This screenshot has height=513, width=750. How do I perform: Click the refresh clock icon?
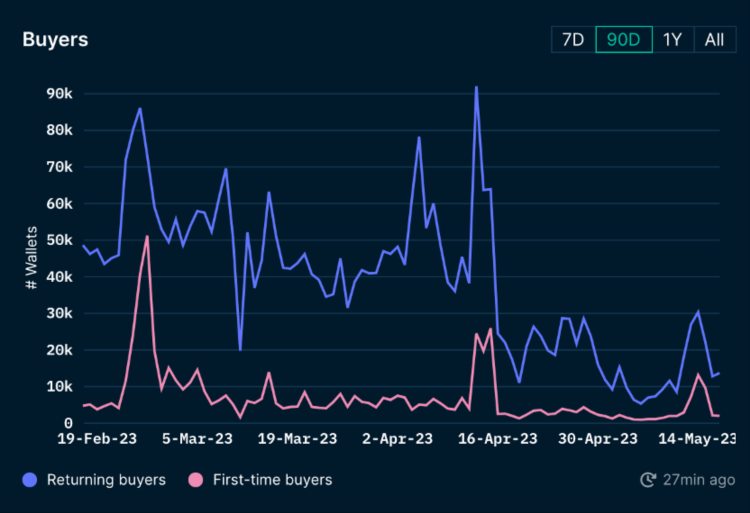point(647,480)
